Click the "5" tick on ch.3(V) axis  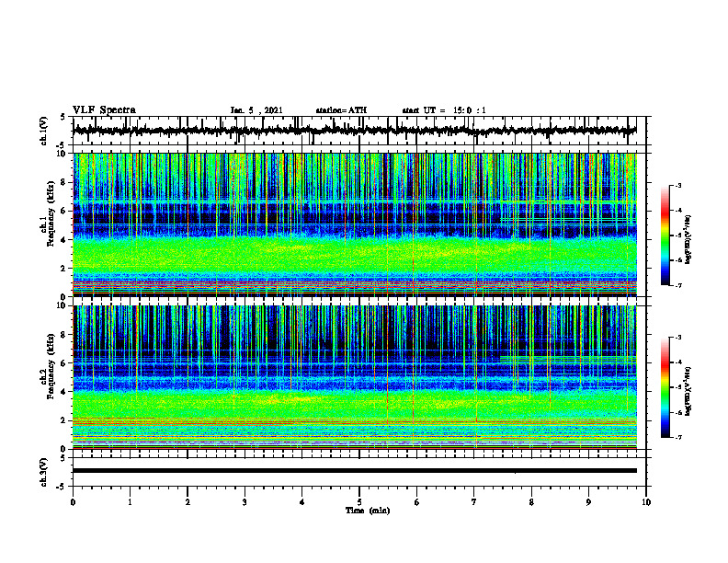tap(64, 459)
